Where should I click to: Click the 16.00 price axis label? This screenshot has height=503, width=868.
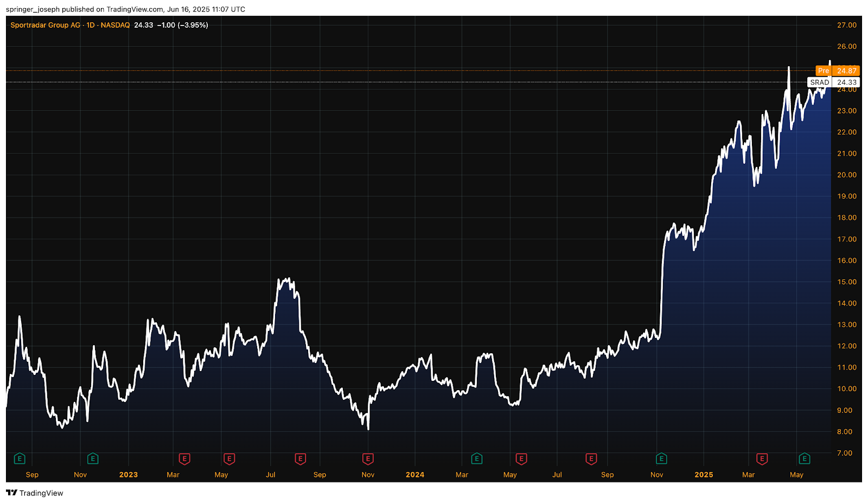point(847,260)
